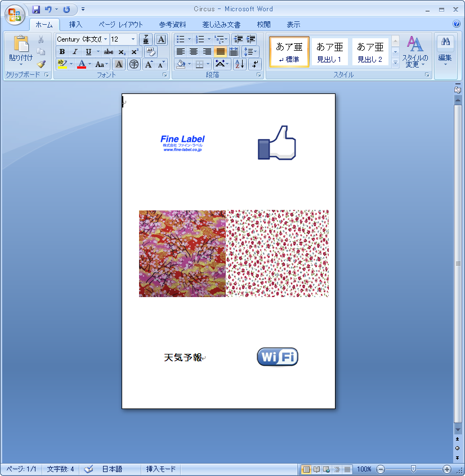Switch to the ホーム tab

click(x=44, y=25)
